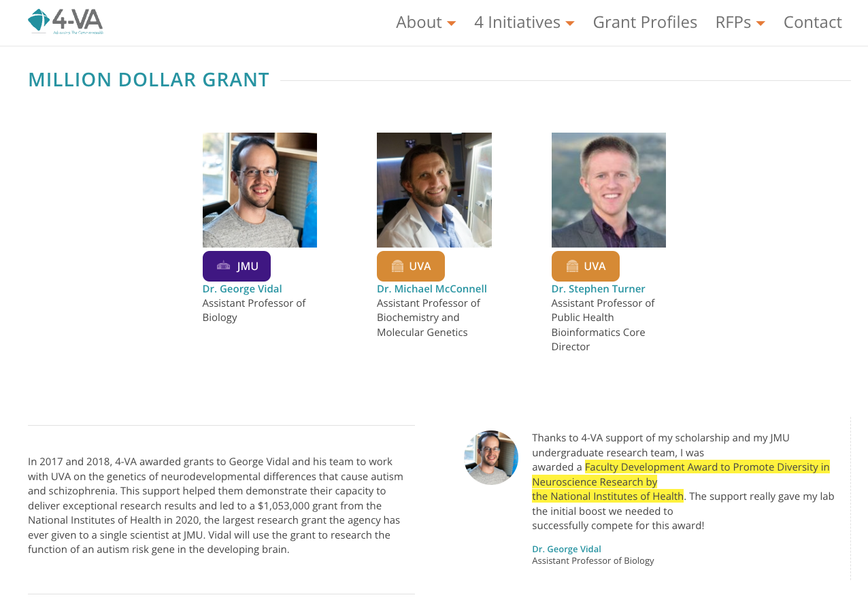The width and height of the screenshot is (868, 608).
Task: Open the Contact menu item
Action: 813,22
